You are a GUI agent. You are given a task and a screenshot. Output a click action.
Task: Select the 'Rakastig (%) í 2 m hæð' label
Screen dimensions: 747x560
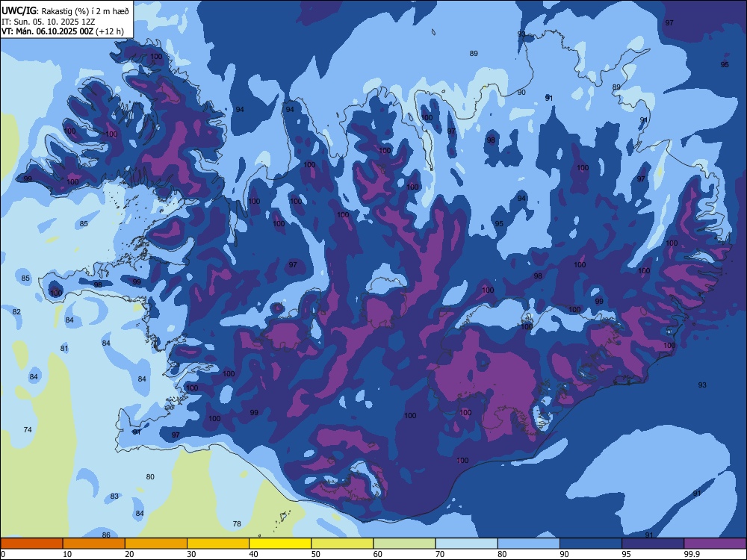85,11
